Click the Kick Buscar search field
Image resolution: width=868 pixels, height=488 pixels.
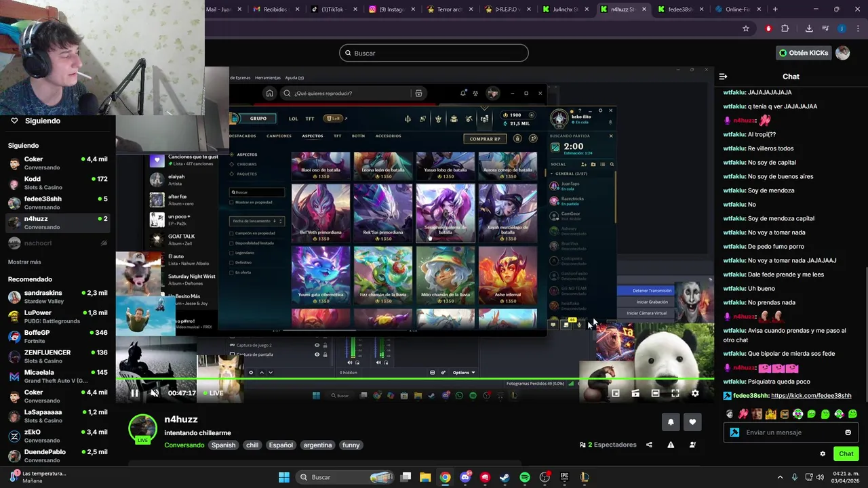(x=434, y=53)
